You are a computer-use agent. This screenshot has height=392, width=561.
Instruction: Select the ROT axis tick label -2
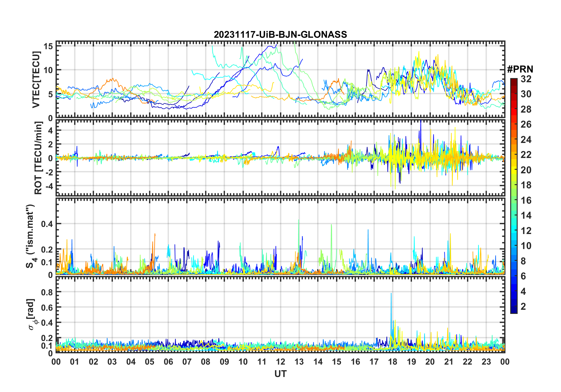[x=49, y=172]
